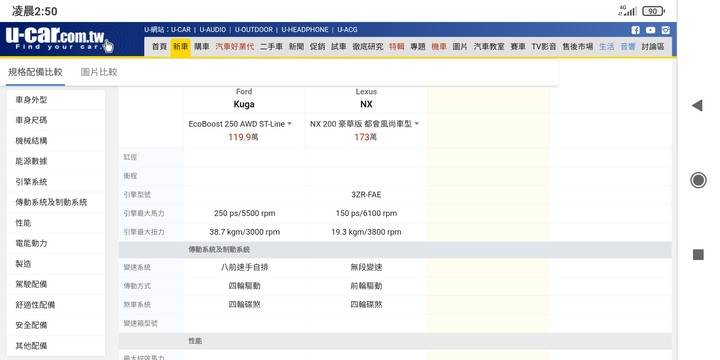Open 購車 in the top navigation

click(x=202, y=47)
